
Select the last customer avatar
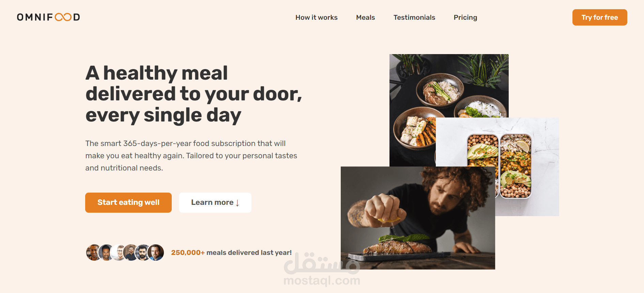pos(156,253)
